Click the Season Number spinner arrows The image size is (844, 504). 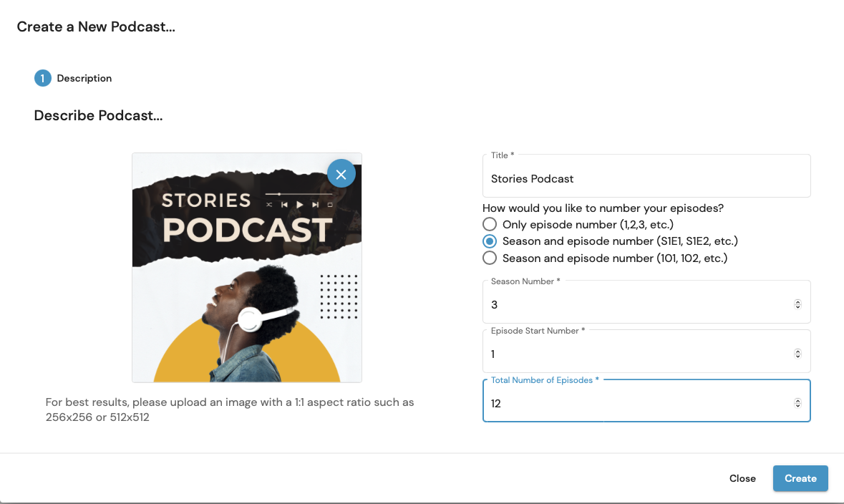coord(797,304)
